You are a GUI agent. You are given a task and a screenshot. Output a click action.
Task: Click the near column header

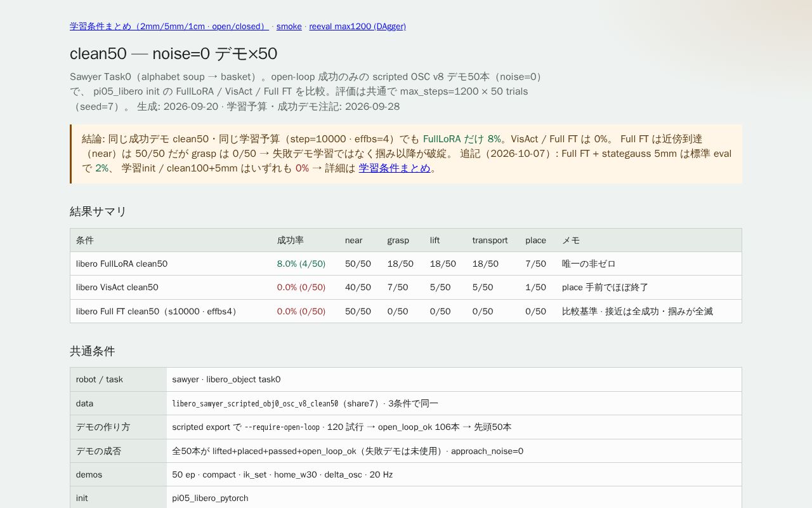[x=354, y=240]
